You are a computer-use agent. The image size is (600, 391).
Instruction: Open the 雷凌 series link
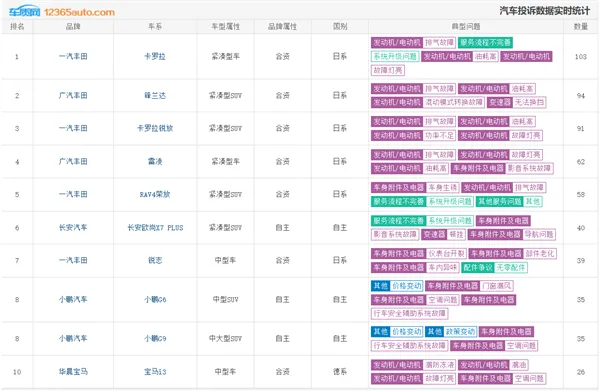[155, 161]
